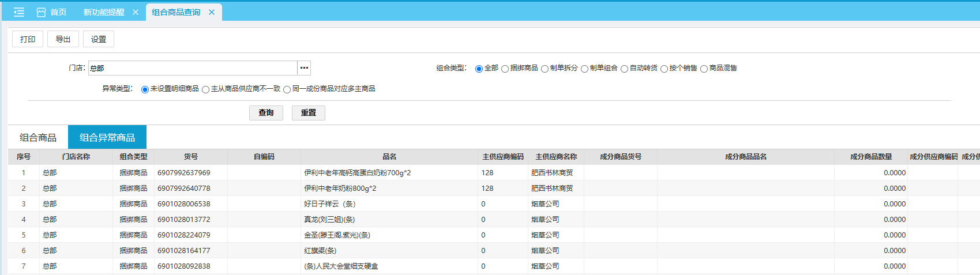Click the 打印 print button
Image resolution: width=980 pixels, height=275 pixels.
point(28,39)
